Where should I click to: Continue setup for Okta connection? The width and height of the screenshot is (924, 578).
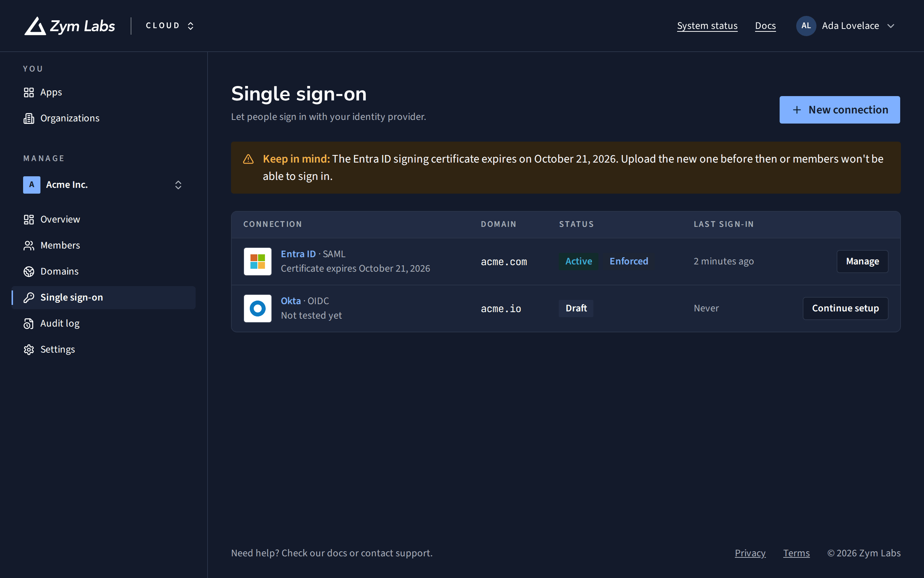(x=845, y=309)
